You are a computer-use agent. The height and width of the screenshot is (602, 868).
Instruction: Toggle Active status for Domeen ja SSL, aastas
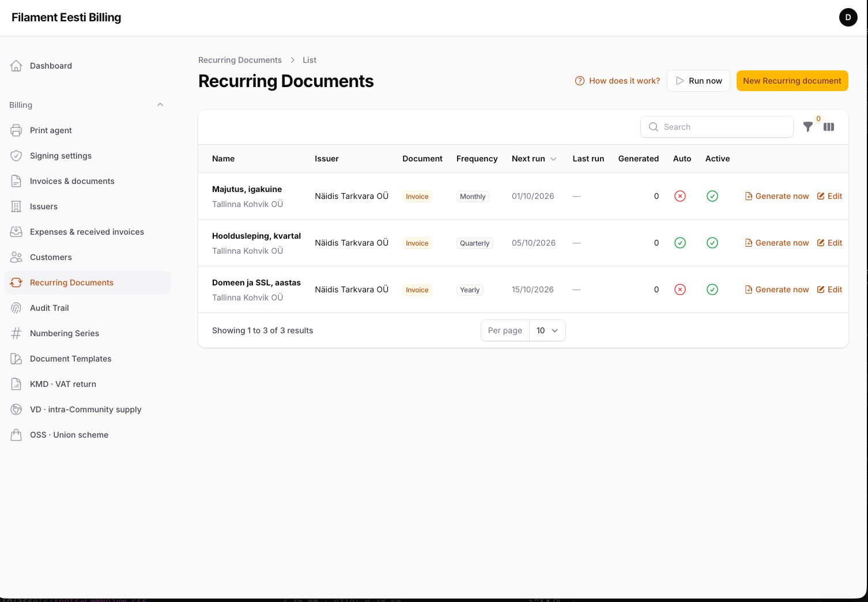[712, 289]
